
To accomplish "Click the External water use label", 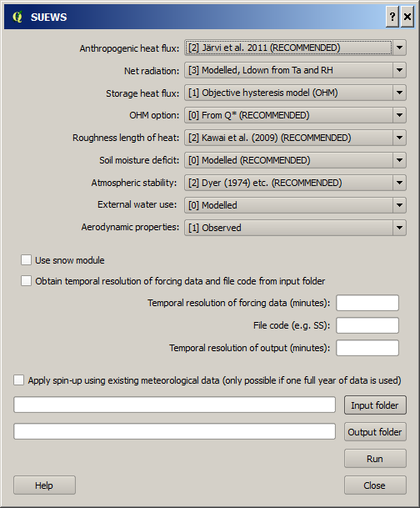I will pyautogui.click(x=137, y=204).
